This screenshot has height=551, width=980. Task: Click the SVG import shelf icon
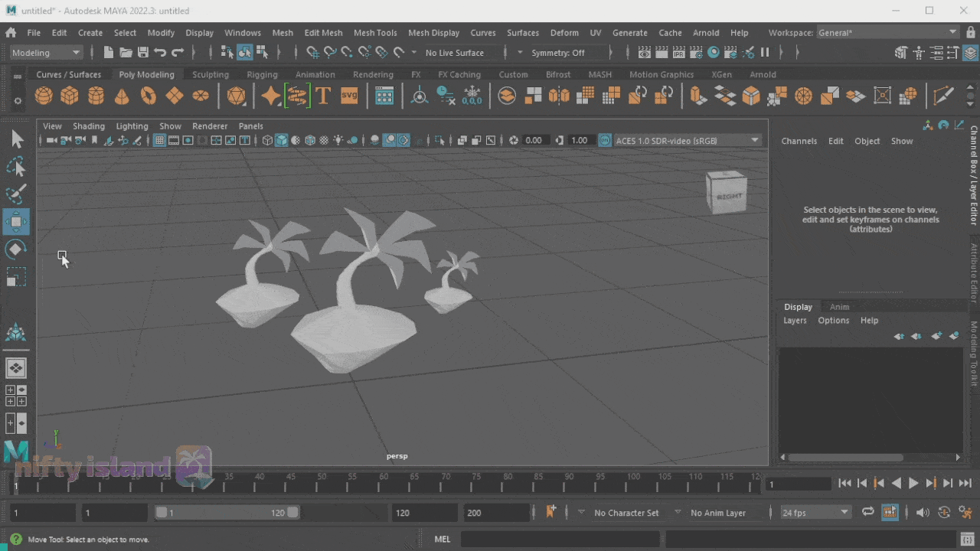coord(349,96)
